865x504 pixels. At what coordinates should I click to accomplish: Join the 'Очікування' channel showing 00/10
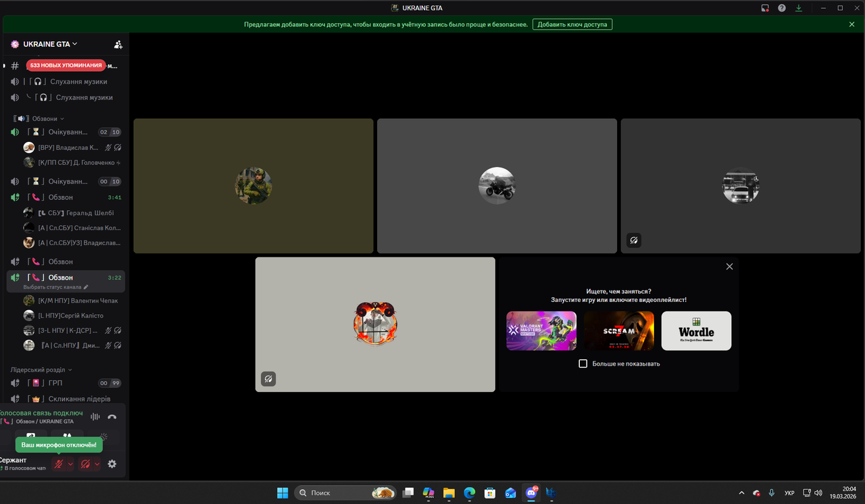[66, 181]
